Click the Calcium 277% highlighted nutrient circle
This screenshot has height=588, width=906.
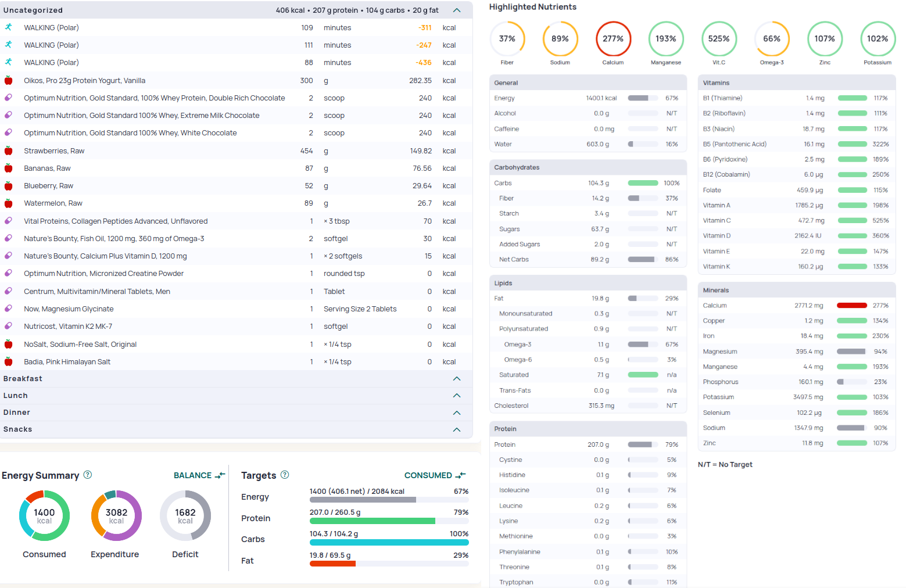coord(613,39)
